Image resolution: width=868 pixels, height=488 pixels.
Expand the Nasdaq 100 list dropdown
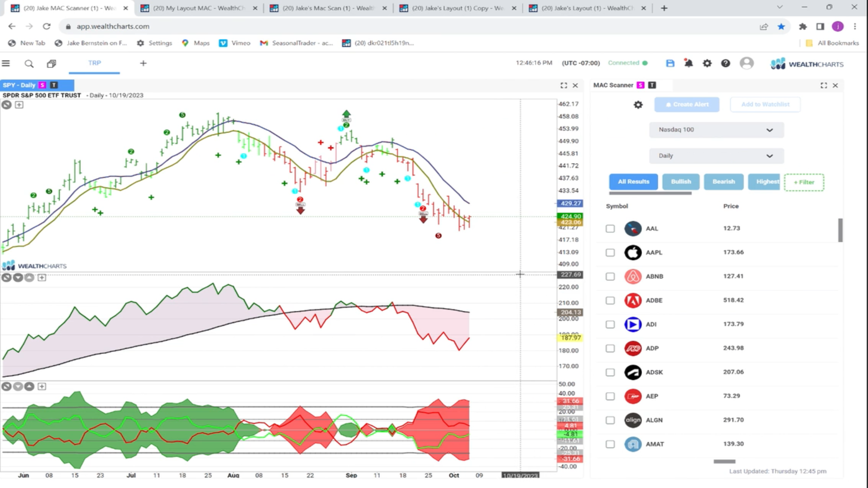tap(716, 130)
